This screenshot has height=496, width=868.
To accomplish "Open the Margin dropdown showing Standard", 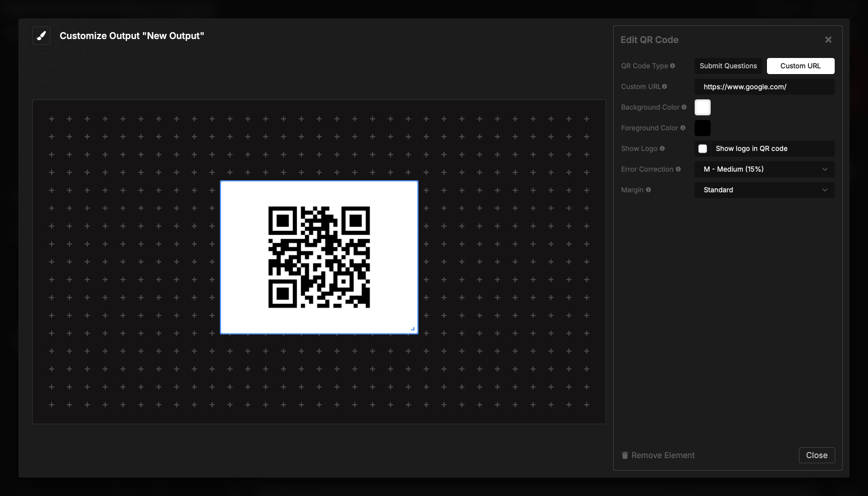I will (x=764, y=189).
